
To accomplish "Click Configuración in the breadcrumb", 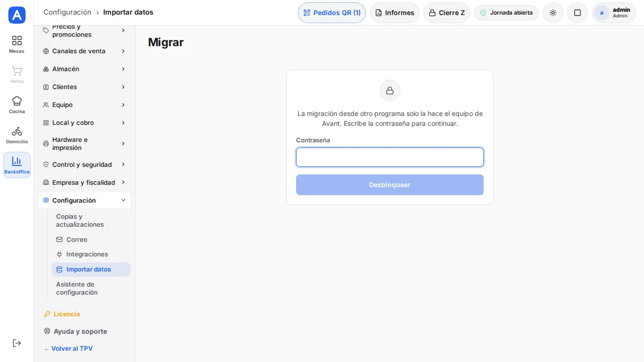I will (67, 12).
